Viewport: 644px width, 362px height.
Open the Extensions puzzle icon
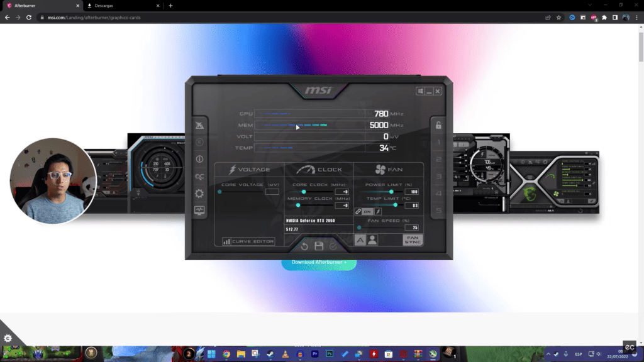[x=604, y=18]
